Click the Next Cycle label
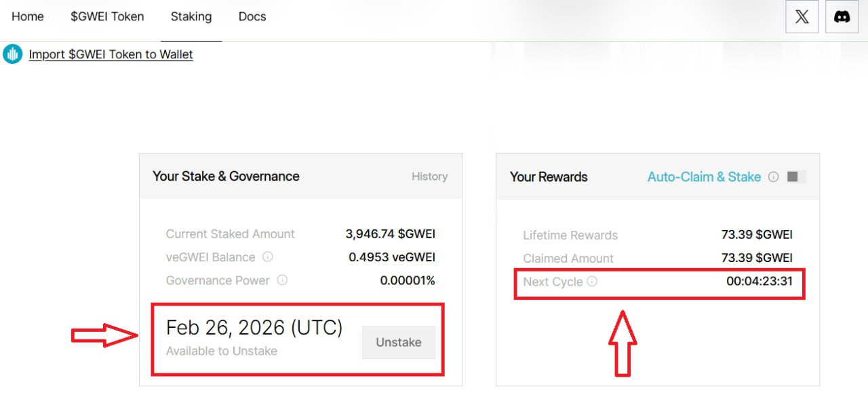The image size is (868, 393). 553,281
